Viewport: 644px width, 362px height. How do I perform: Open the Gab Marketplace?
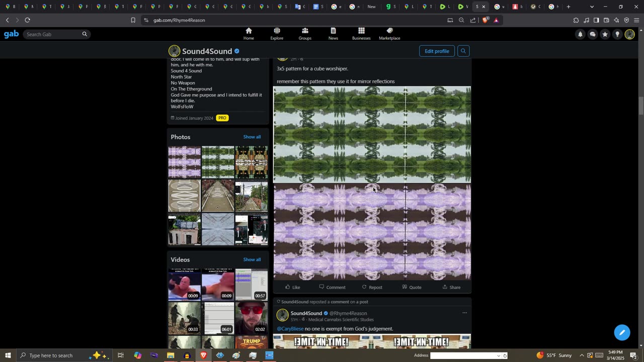(389, 34)
